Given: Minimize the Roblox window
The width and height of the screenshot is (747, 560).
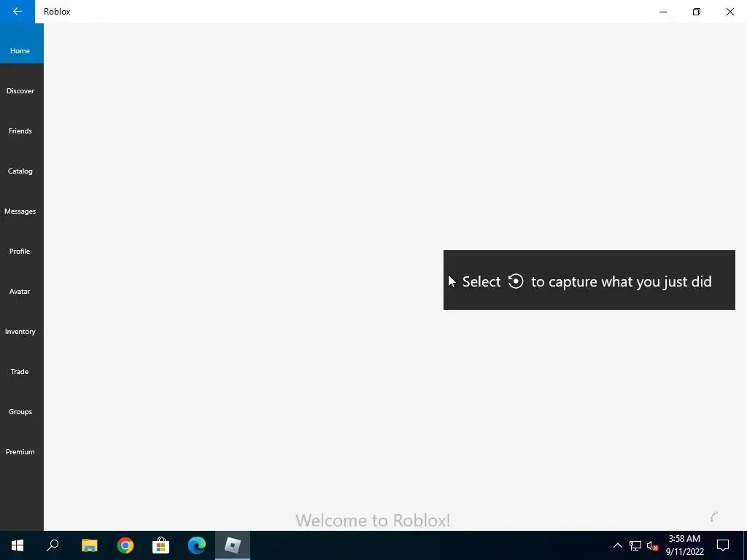Looking at the screenshot, I should click(x=663, y=12).
